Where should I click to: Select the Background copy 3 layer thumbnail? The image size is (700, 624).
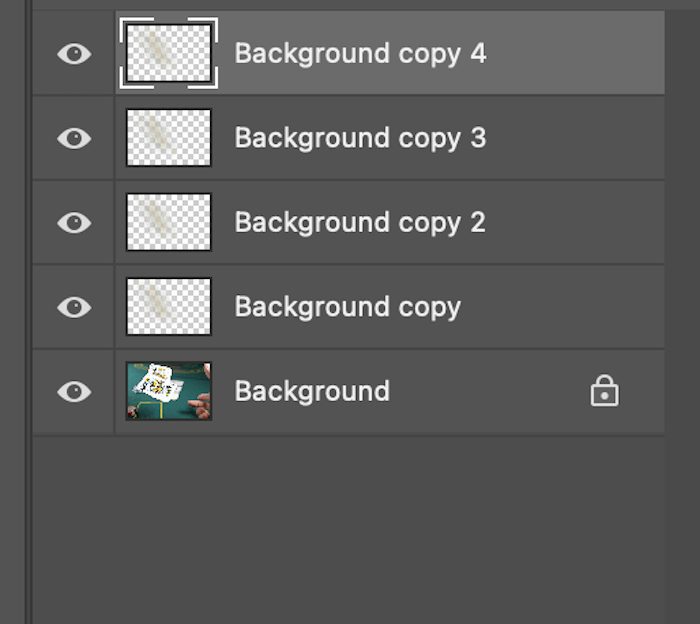169,137
